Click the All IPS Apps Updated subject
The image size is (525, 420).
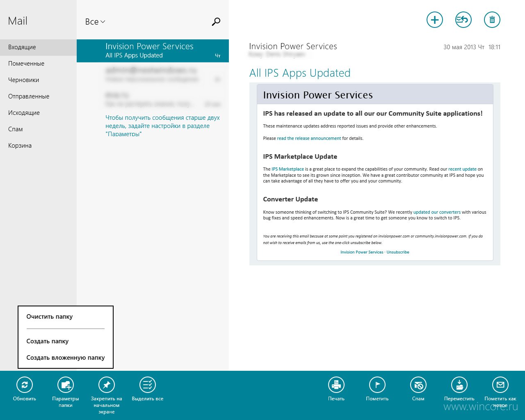pyautogui.click(x=300, y=73)
